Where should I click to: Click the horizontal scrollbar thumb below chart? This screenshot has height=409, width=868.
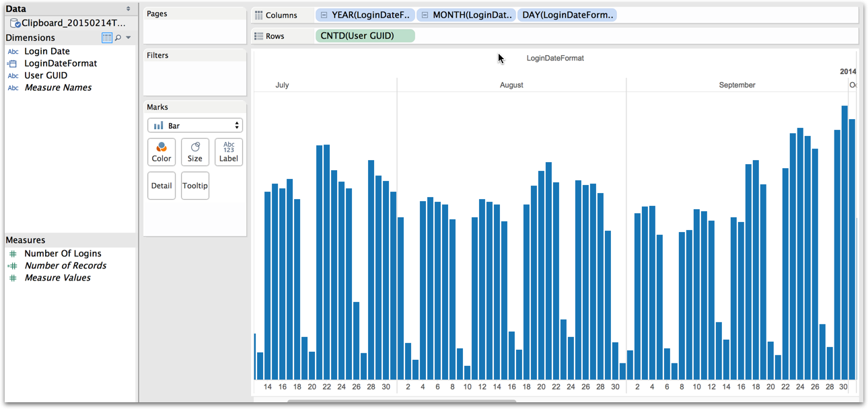[x=402, y=402]
